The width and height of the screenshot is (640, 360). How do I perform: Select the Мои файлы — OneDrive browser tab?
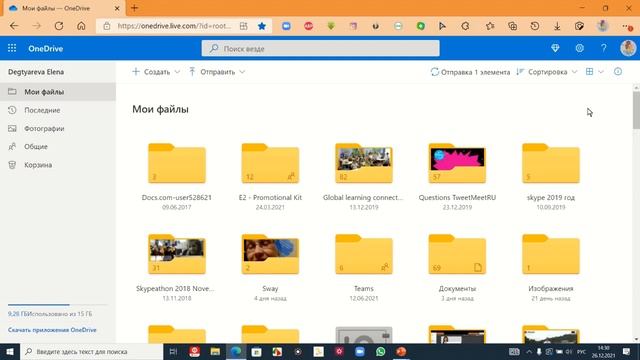click(63, 8)
